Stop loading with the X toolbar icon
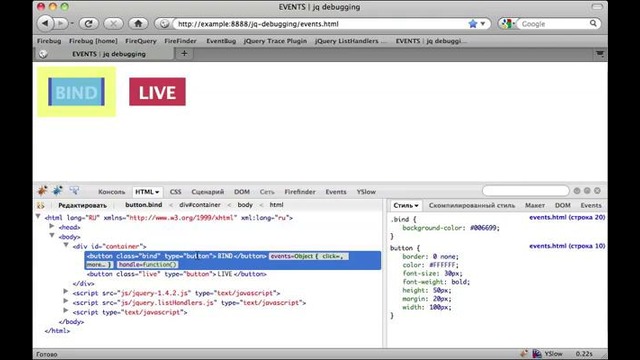The width and height of the screenshot is (640, 360). pos(113,24)
